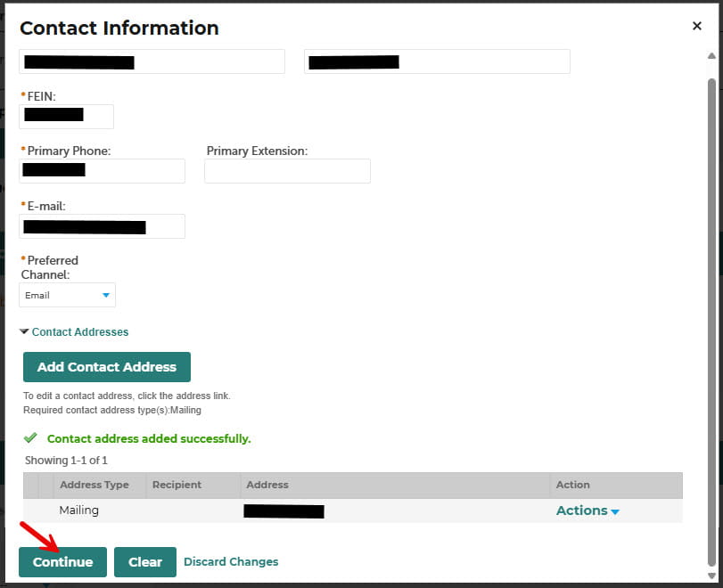Image resolution: width=723 pixels, height=588 pixels.
Task: Click the first redacted name input field
Action: point(152,61)
